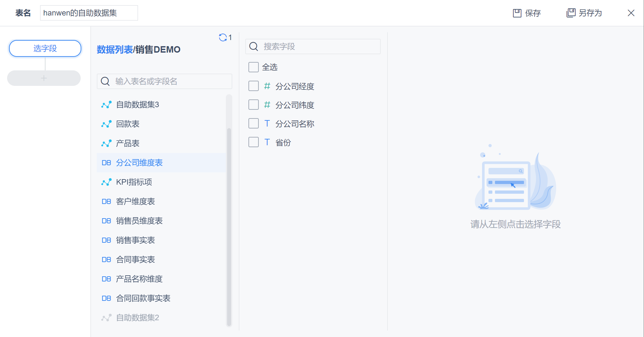Viewport: 644px width, 337px height.
Task: Select the 省份 field checkbox
Action: (x=254, y=142)
